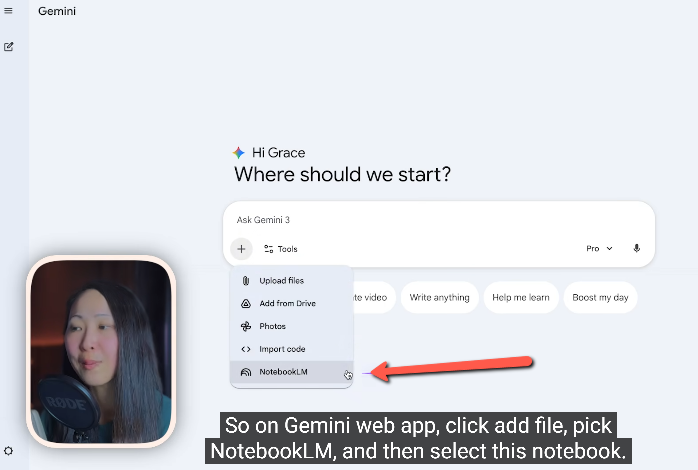
Task: Click the Help me learn chip
Action: (x=521, y=297)
